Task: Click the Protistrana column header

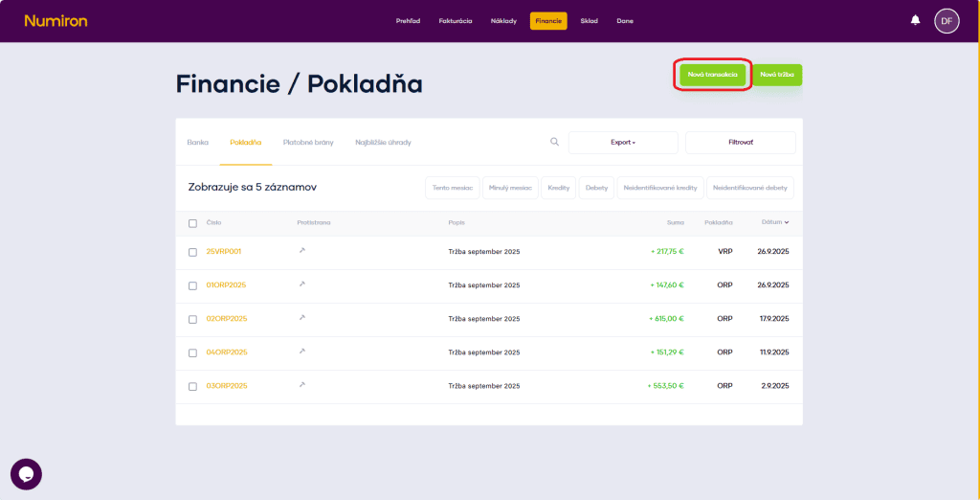Action: 314,223
